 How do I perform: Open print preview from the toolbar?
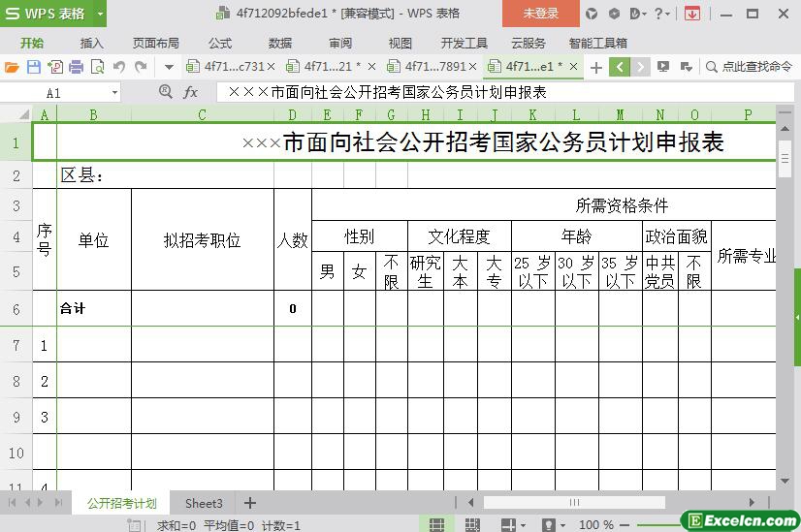pyautogui.click(x=97, y=67)
